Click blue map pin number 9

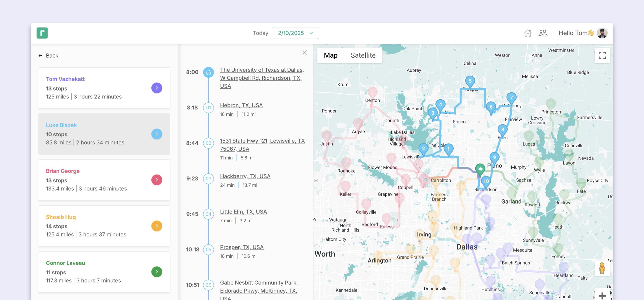tap(494, 158)
